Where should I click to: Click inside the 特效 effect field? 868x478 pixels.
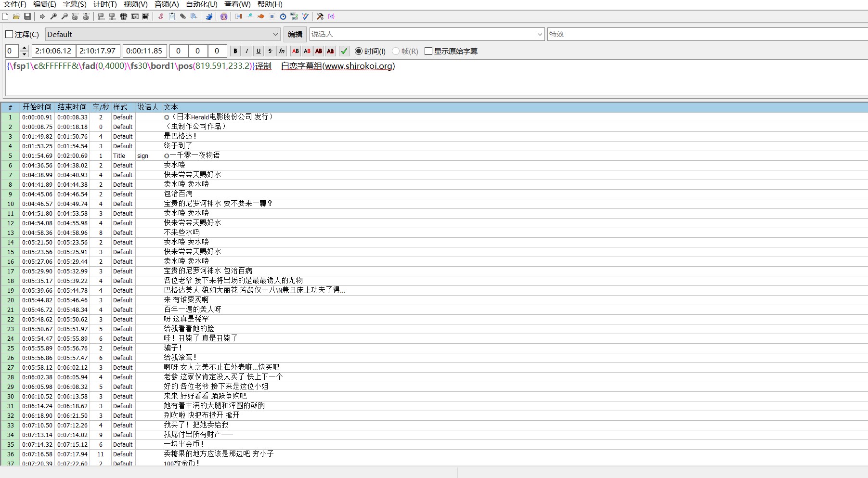[x=708, y=34]
